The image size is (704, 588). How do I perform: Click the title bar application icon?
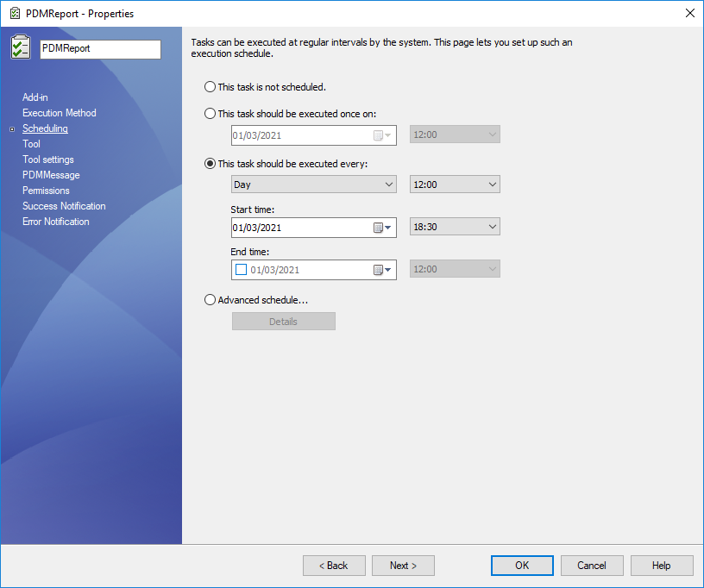[14, 13]
